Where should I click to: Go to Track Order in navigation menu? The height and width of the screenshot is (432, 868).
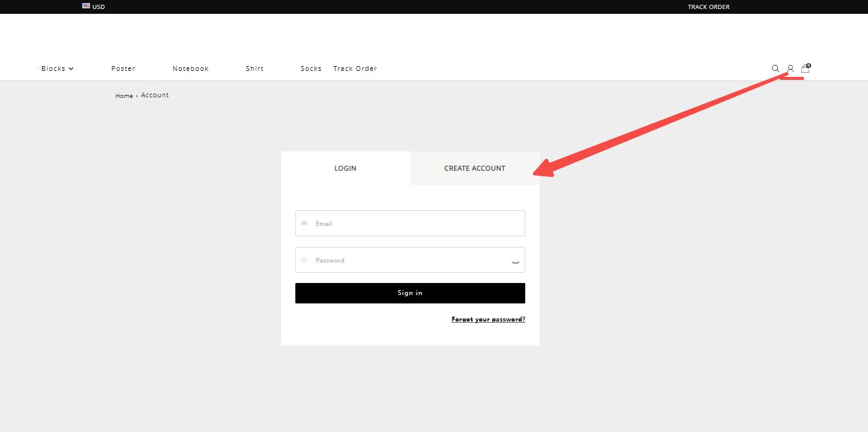coord(355,68)
